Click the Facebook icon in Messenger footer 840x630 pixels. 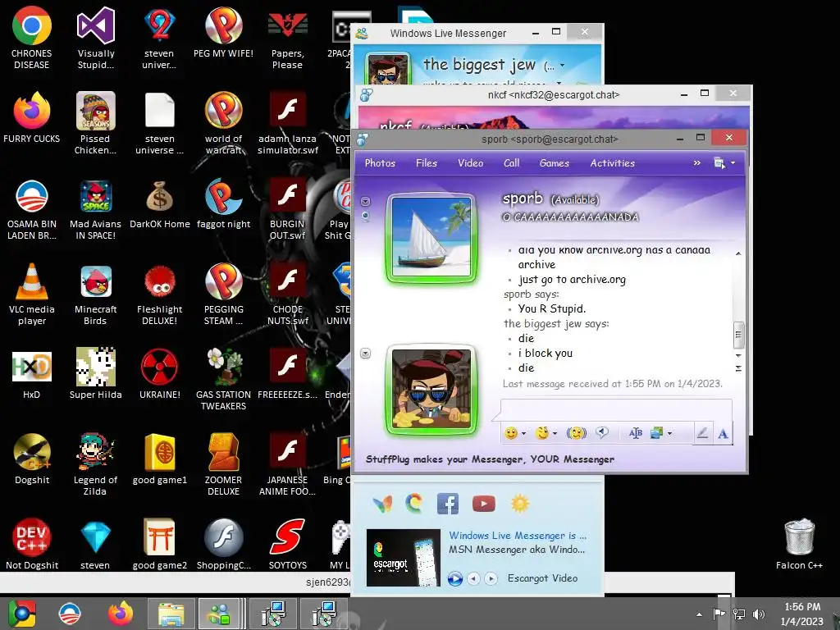448,504
